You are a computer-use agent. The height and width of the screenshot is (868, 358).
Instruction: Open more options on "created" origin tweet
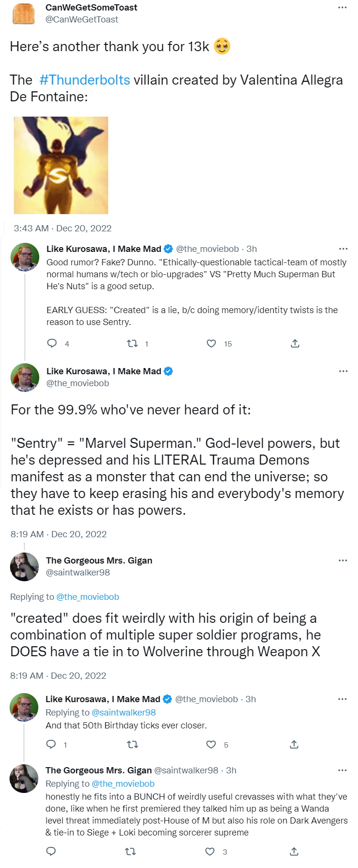pos(343,560)
